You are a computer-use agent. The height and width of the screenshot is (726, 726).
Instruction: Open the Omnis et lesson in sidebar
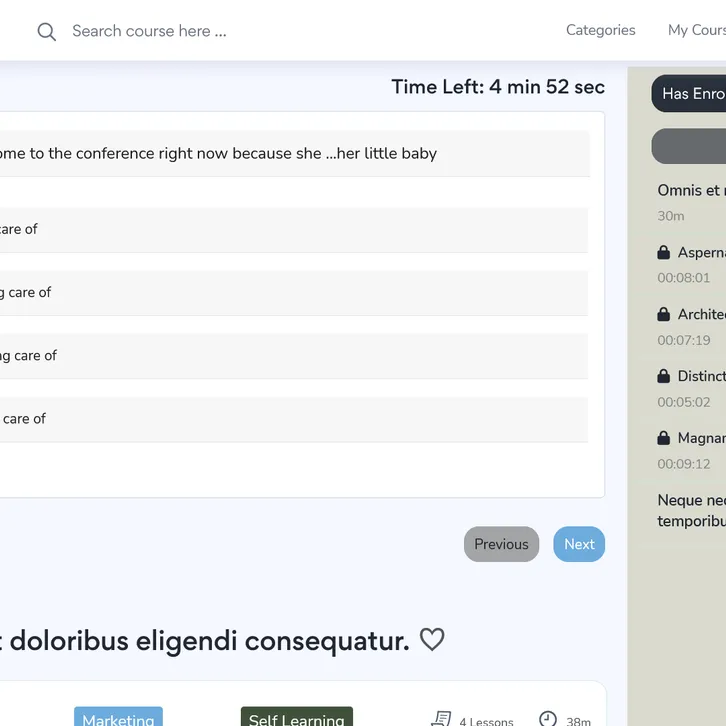(690, 190)
